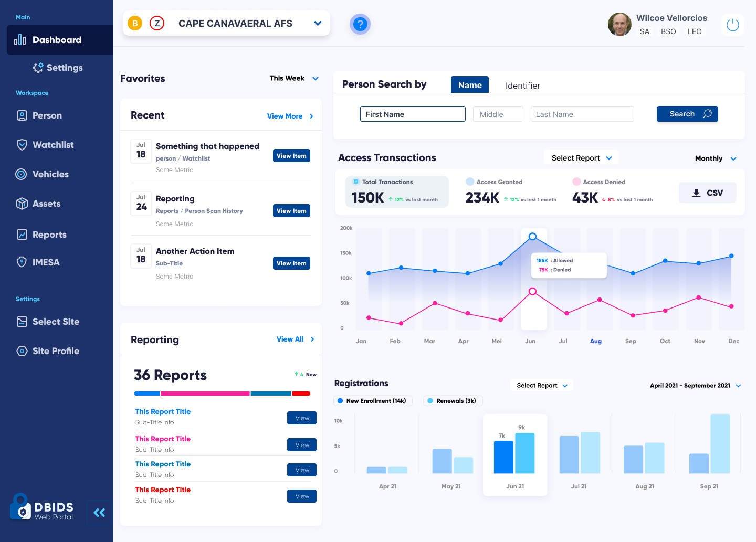Click the power logout icon
This screenshot has width=756, height=542.
(x=733, y=25)
